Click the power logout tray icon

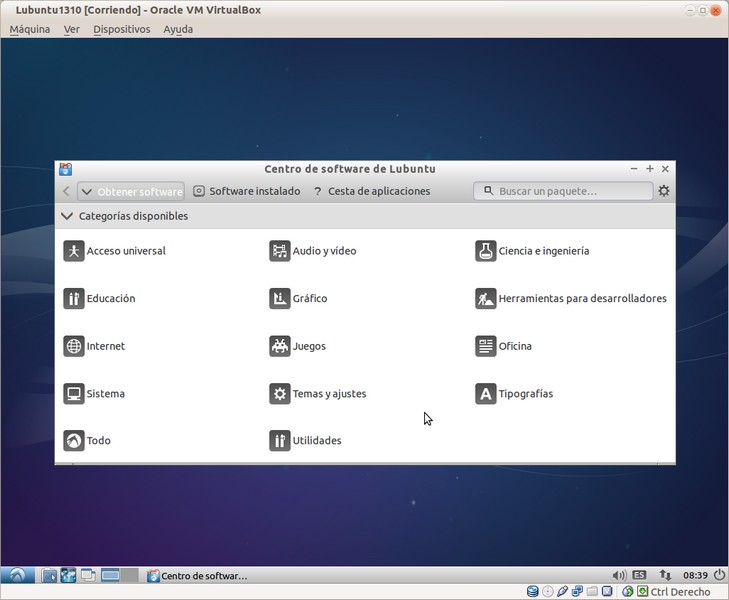(720, 575)
